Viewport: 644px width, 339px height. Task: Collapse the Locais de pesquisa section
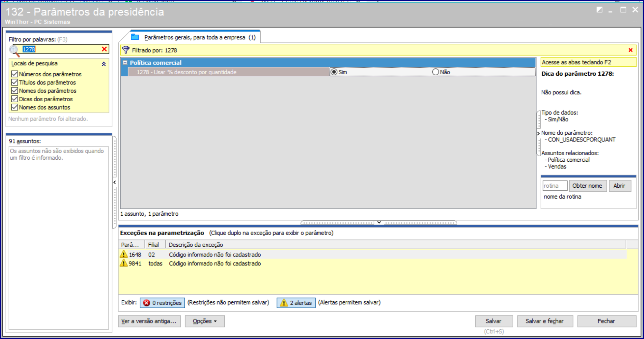104,64
